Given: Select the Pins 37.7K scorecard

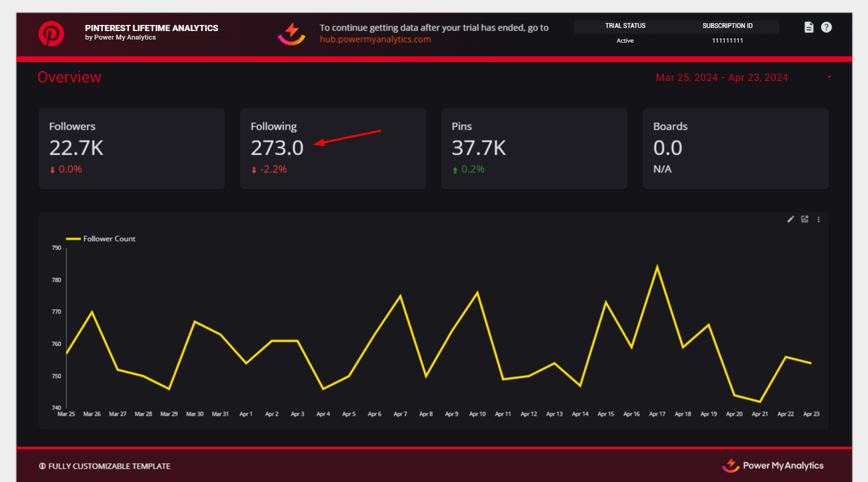Looking at the screenshot, I should pyautogui.click(x=534, y=148).
